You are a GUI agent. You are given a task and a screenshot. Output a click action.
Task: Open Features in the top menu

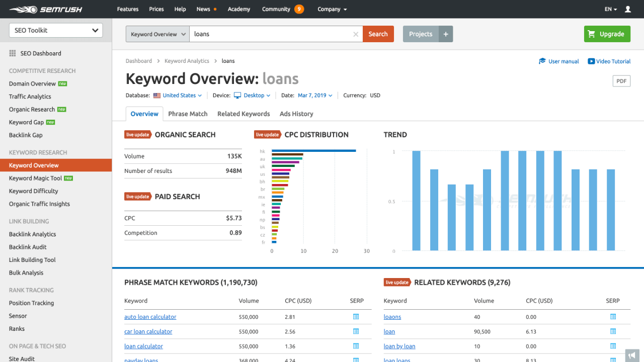(128, 9)
